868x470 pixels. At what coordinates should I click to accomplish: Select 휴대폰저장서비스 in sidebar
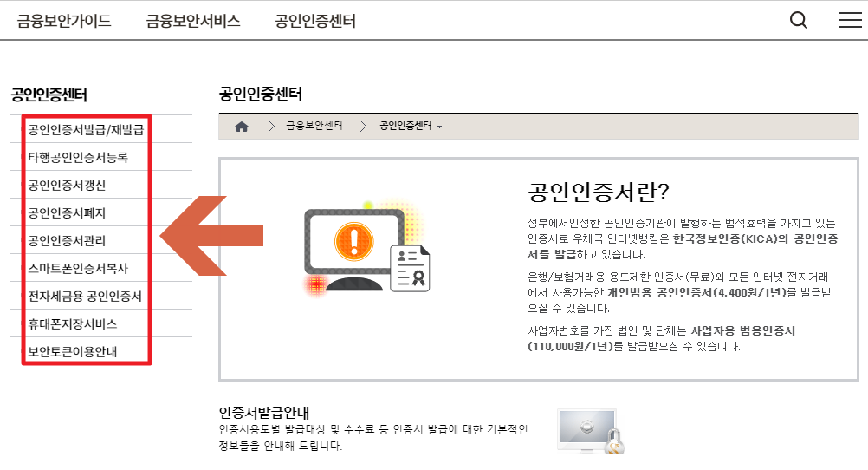(x=73, y=323)
